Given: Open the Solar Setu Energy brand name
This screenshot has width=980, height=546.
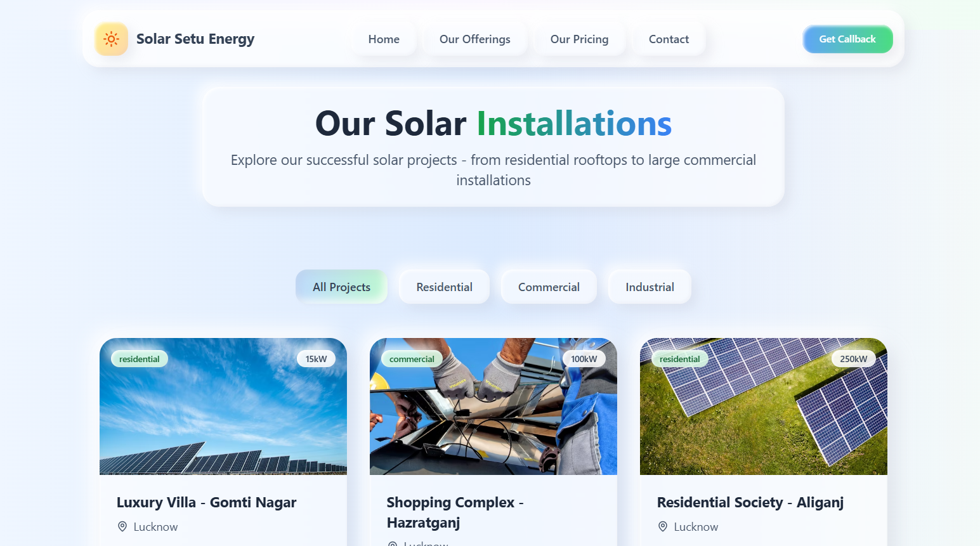Looking at the screenshot, I should pyautogui.click(x=195, y=39).
